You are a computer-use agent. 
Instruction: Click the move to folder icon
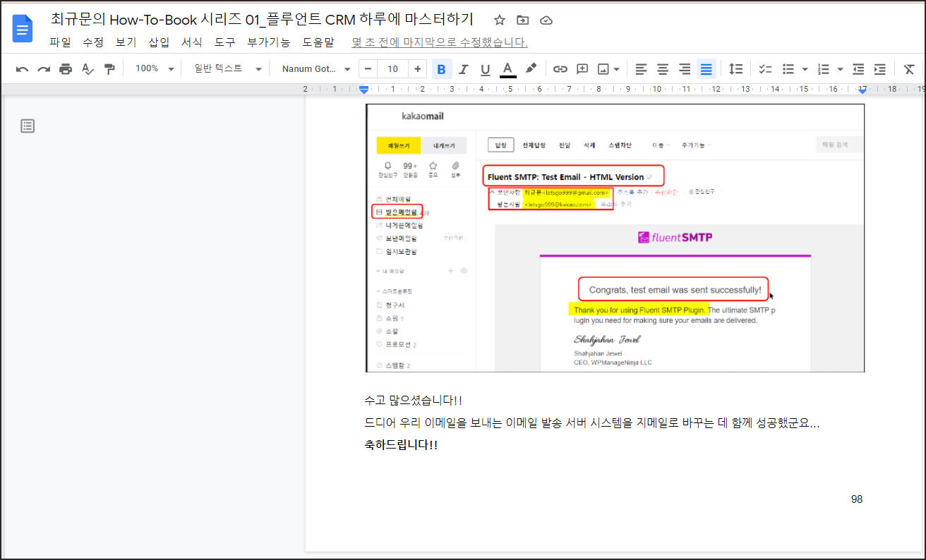pos(522,20)
